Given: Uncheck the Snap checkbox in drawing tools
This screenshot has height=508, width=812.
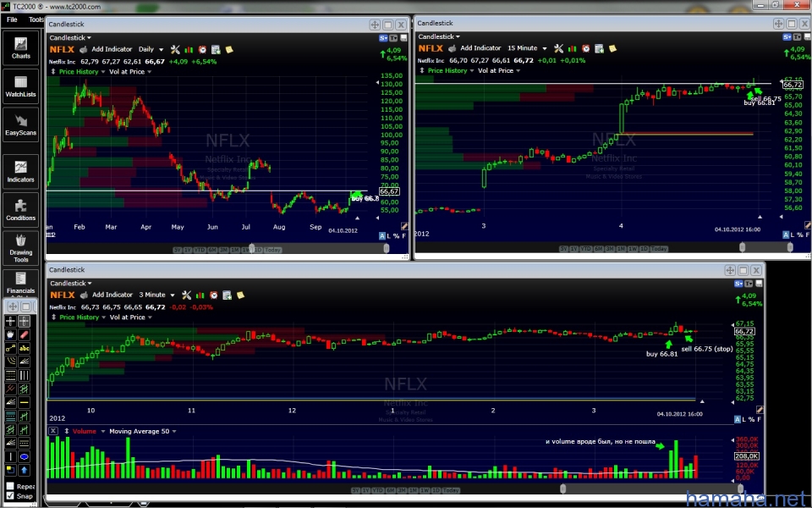Looking at the screenshot, I should (10, 496).
